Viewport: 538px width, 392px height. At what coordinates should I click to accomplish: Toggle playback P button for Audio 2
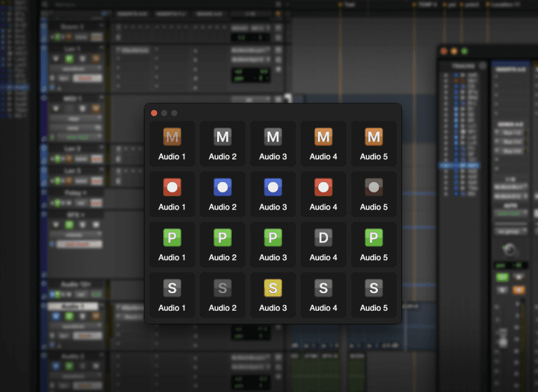tap(223, 237)
